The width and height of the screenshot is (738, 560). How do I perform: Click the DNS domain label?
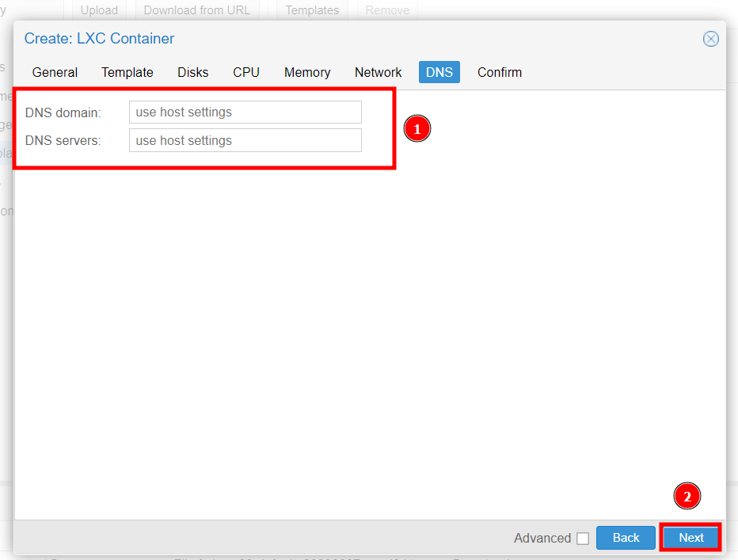[x=63, y=112]
